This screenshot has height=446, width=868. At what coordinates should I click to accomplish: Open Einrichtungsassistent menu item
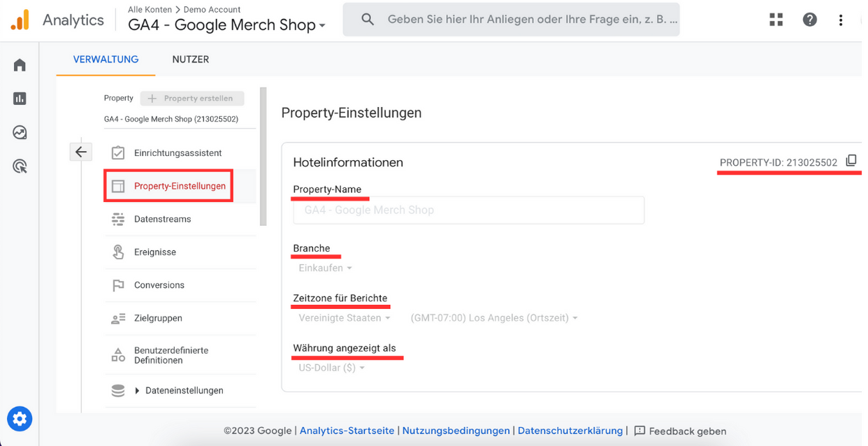[180, 153]
